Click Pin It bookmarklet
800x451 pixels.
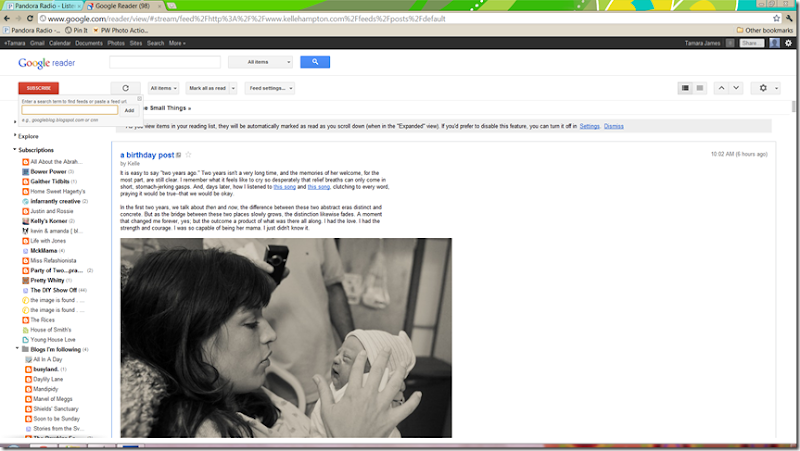click(x=76, y=30)
